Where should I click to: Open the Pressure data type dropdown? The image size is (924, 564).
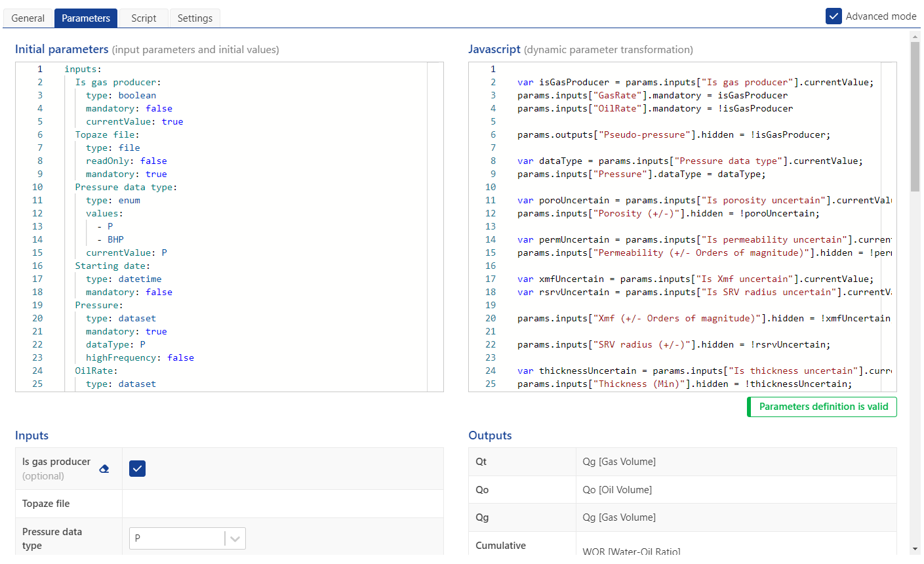[x=188, y=538]
